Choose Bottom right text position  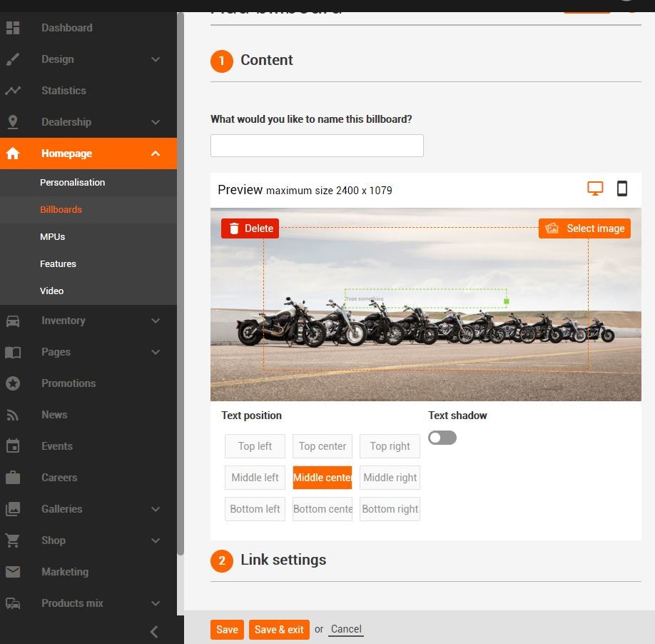tap(390, 509)
